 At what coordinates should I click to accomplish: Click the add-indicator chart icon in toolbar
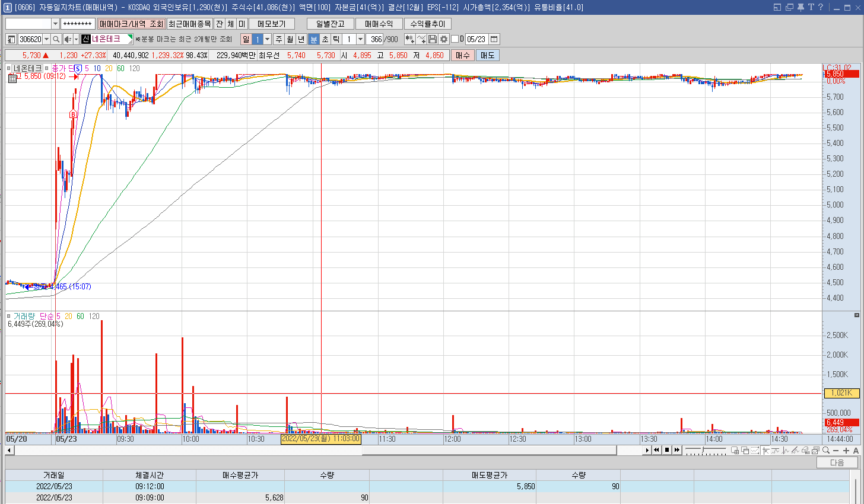[x=409, y=39]
